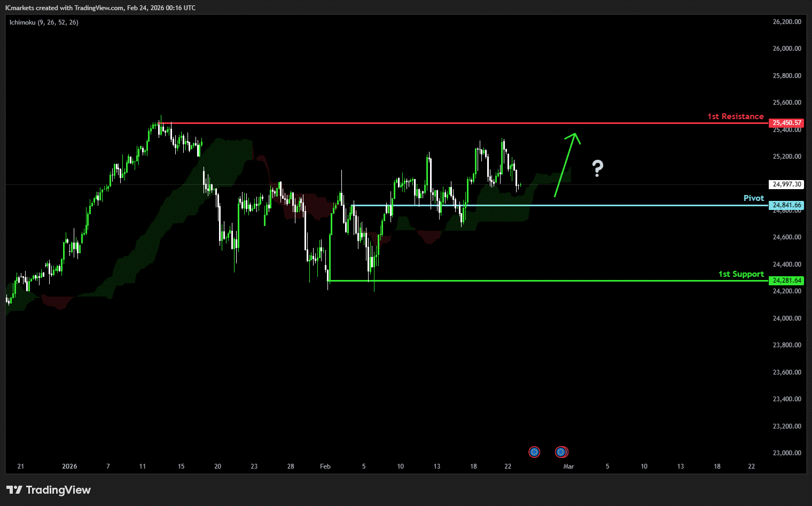Image resolution: width=812 pixels, height=506 pixels.
Task: Click the blue 24,841.66 pivot price tag
Action: pyautogui.click(x=786, y=205)
